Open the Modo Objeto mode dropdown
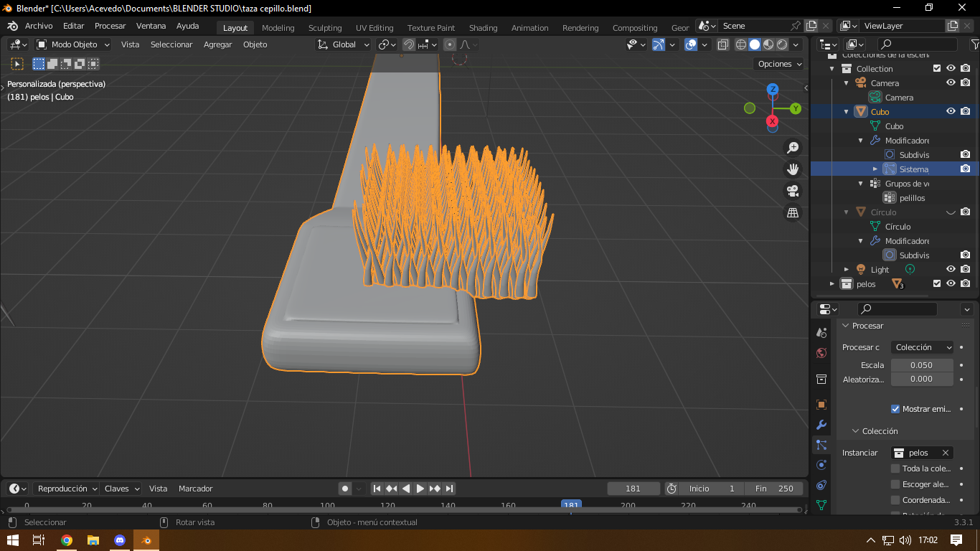Image resolution: width=980 pixels, height=551 pixels. pos(73,44)
